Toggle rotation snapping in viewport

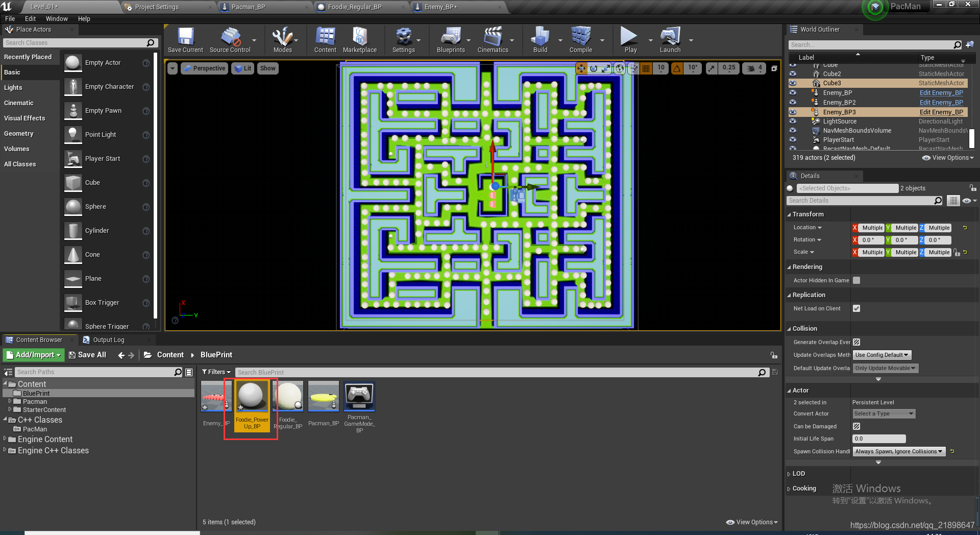point(677,68)
